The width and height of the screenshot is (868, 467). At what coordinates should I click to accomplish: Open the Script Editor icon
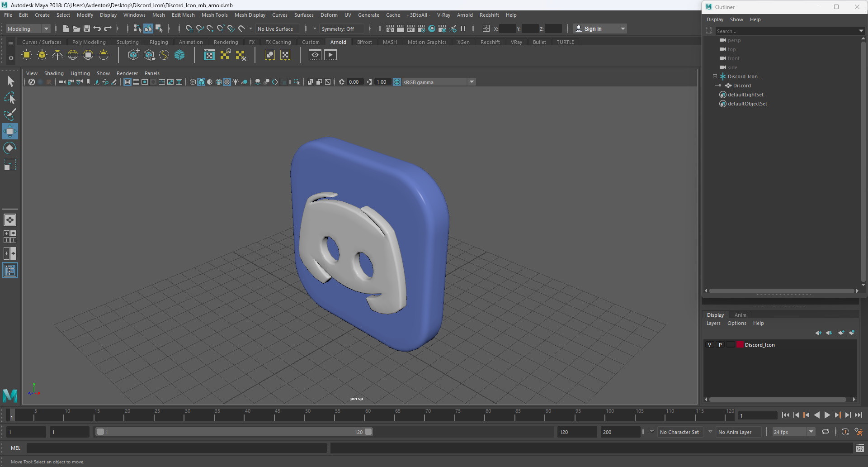(860, 448)
